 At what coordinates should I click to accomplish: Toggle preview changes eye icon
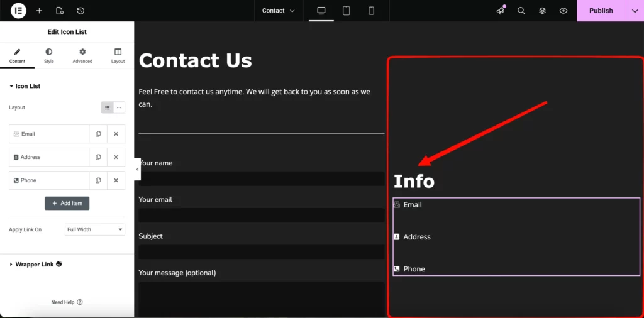[x=563, y=11]
